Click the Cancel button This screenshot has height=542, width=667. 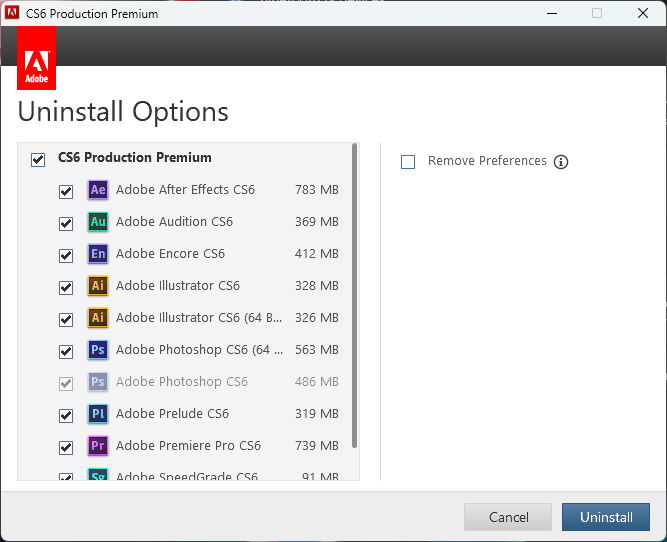click(508, 517)
